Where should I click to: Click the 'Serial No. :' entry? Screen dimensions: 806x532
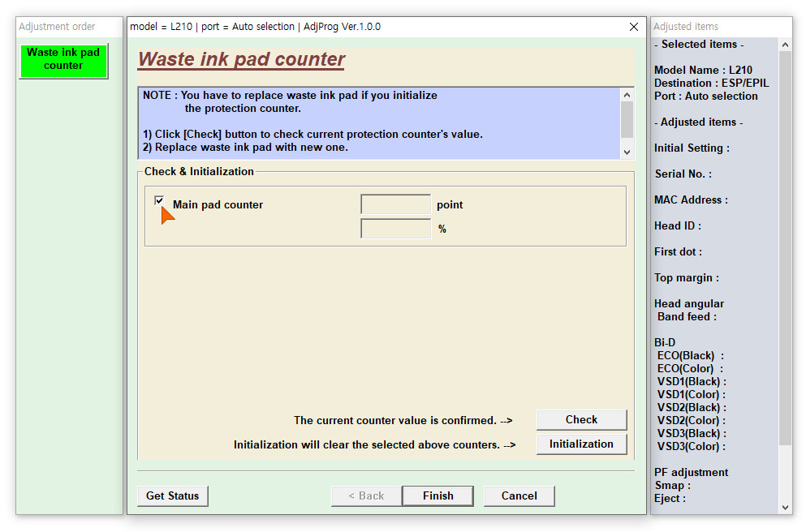coord(683,174)
